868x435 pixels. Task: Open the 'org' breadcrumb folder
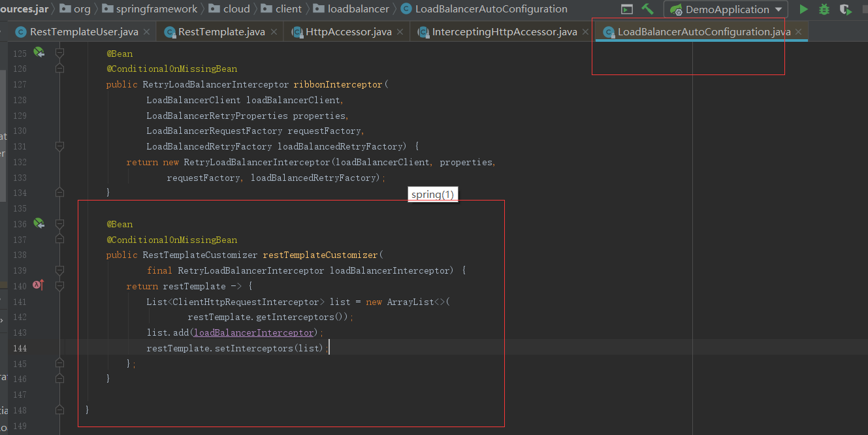click(x=74, y=9)
